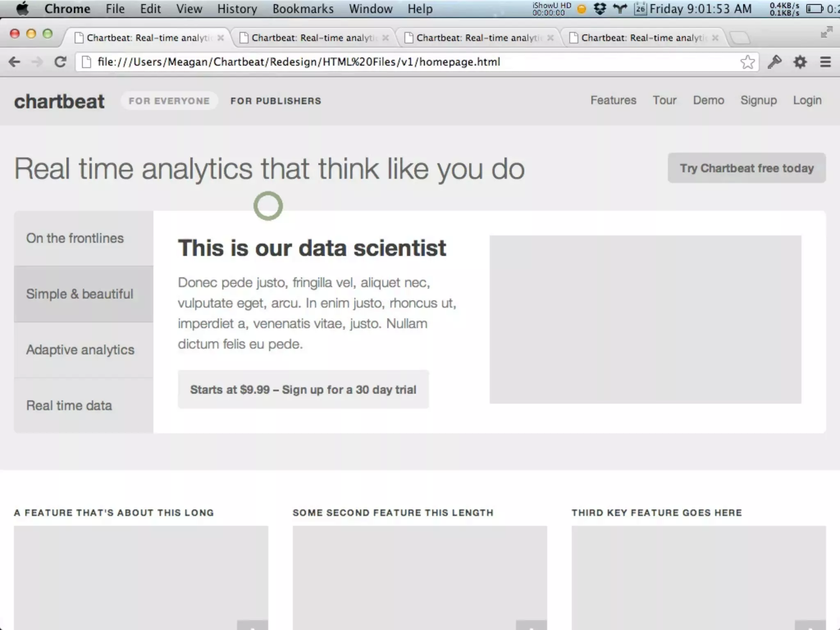Image resolution: width=840 pixels, height=630 pixels.
Task: Open Chrome hamburger menu
Action: [x=825, y=62]
